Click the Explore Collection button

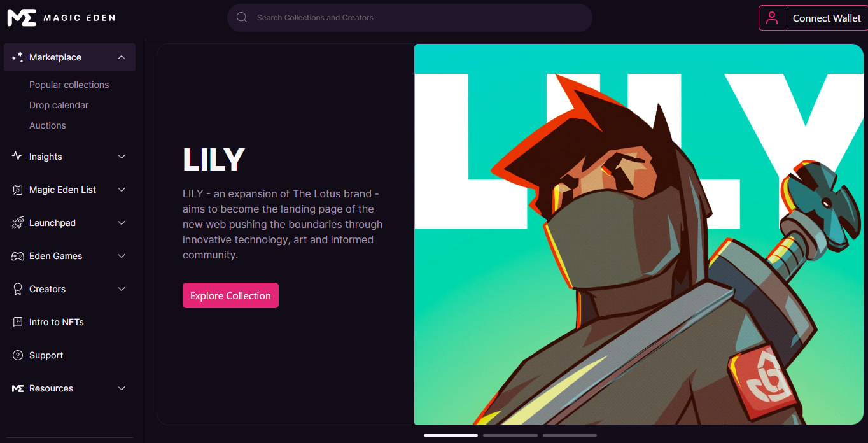230,295
